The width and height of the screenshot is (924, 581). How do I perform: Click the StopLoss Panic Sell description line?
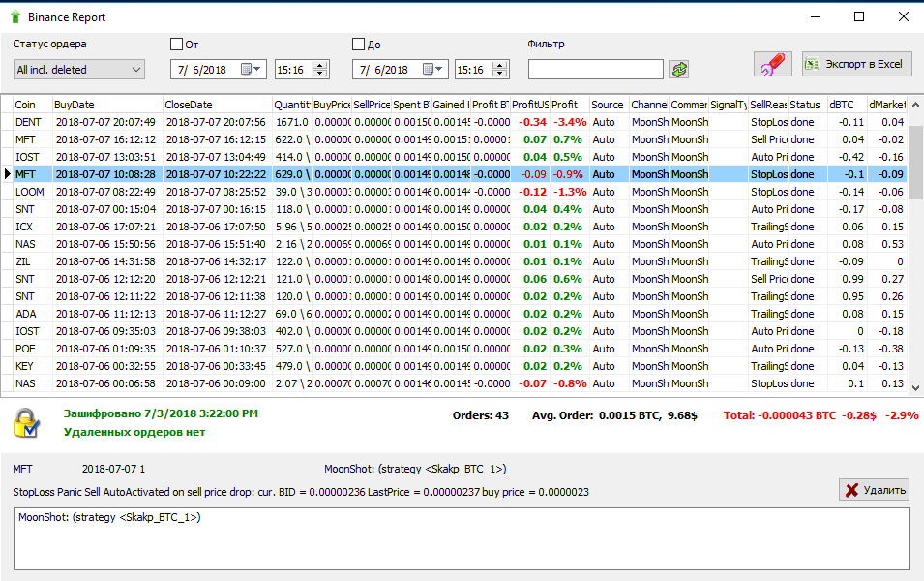(x=301, y=492)
